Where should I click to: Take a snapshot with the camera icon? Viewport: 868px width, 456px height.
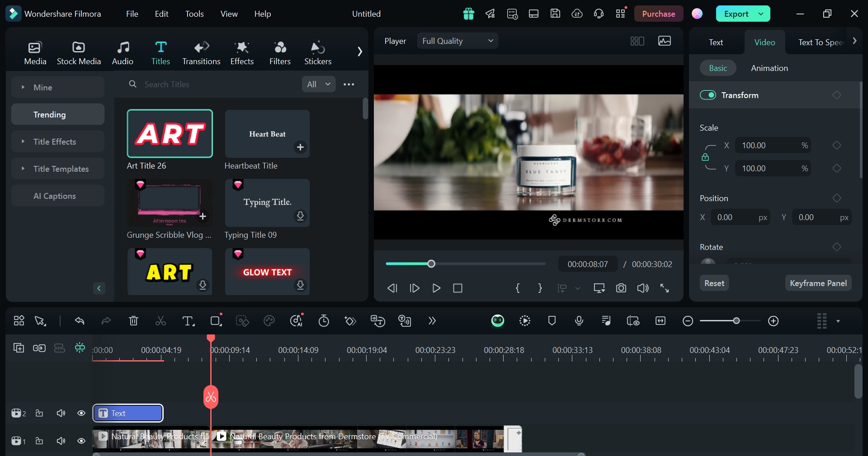[621, 288]
